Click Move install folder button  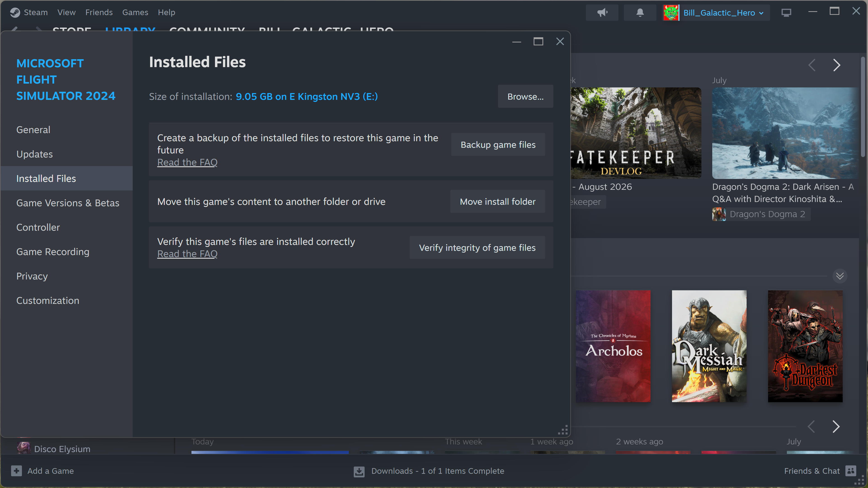click(x=498, y=201)
